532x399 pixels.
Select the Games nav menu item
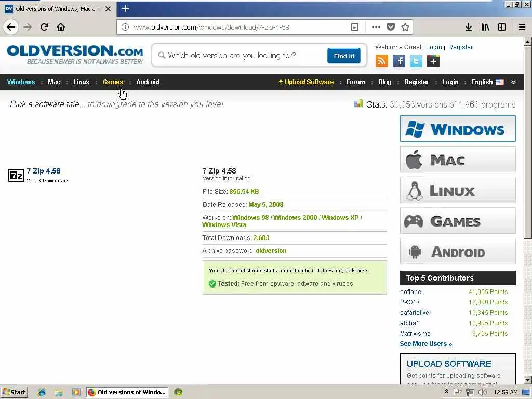[113, 82]
